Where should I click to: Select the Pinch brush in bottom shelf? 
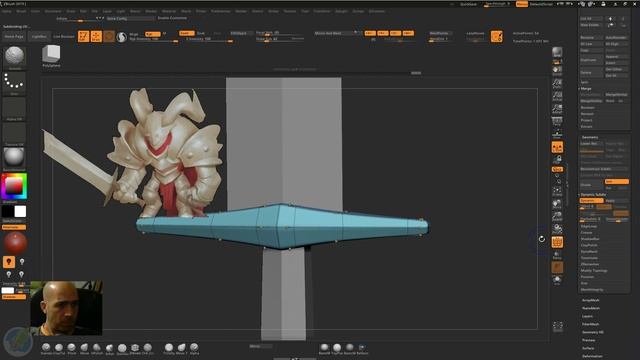click(x=71, y=348)
